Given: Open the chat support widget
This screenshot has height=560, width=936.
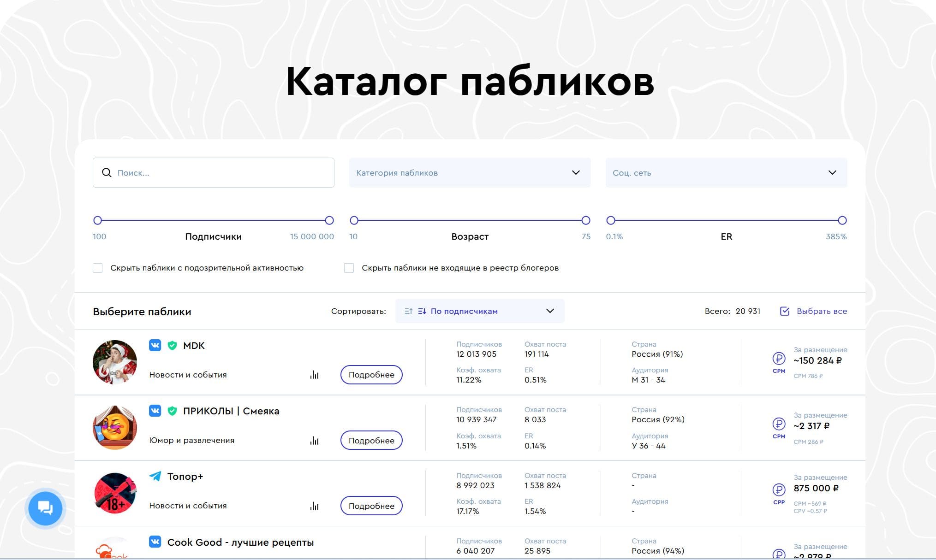Looking at the screenshot, I should (x=45, y=508).
